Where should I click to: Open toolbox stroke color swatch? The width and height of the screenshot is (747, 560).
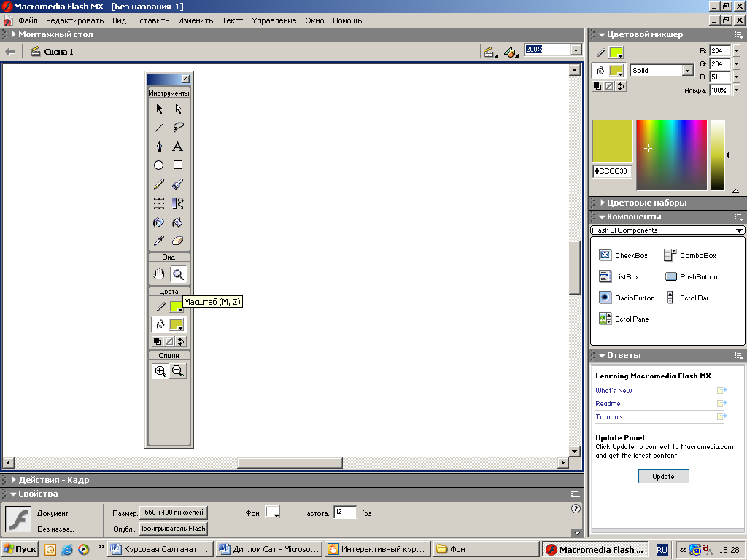177,306
